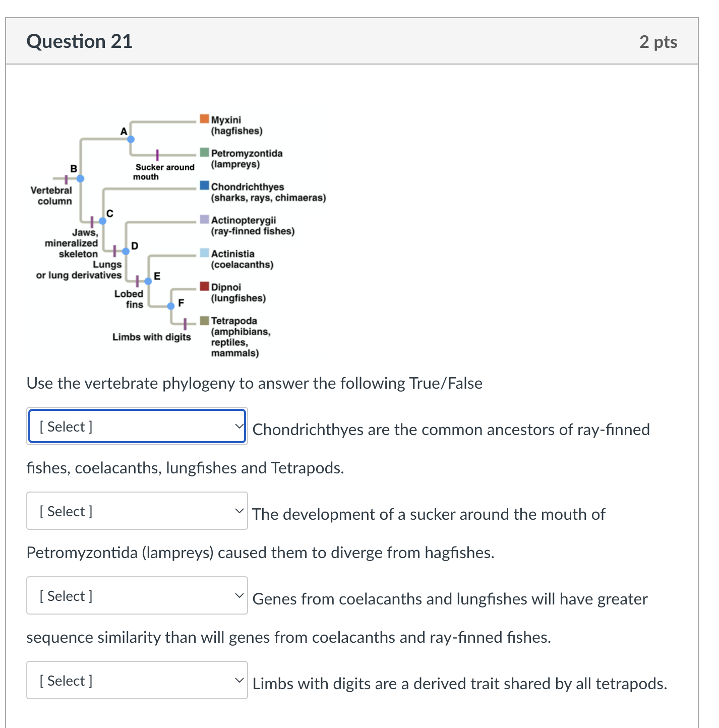Click the 2 pts label
719x728 pixels.
pos(658,42)
